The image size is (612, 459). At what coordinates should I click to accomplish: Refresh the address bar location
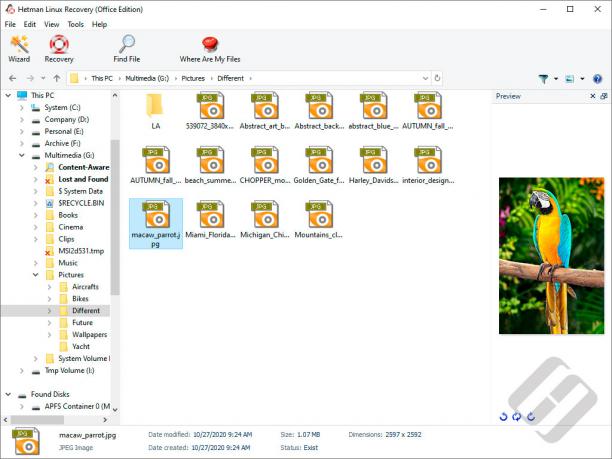point(437,78)
